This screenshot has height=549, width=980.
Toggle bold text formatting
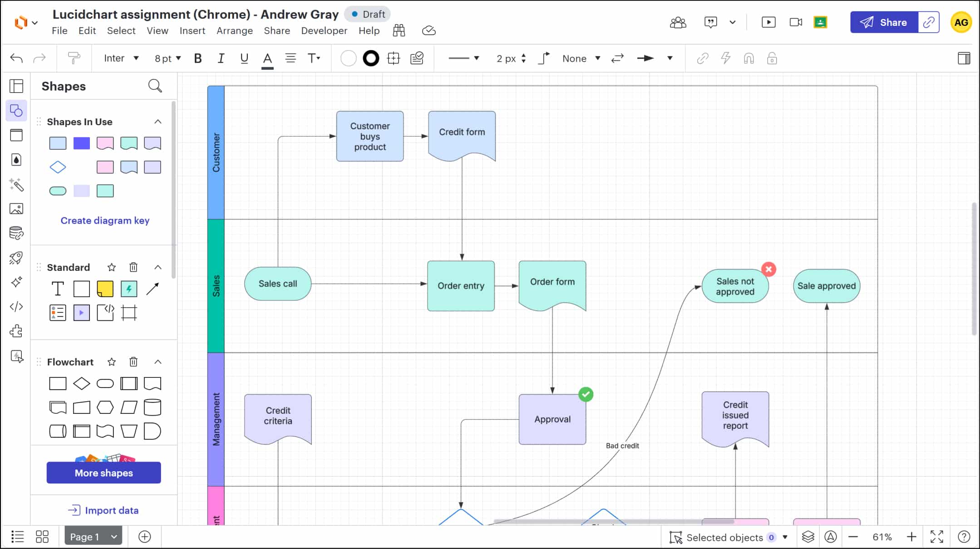pyautogui.click(x=197, y=58)
